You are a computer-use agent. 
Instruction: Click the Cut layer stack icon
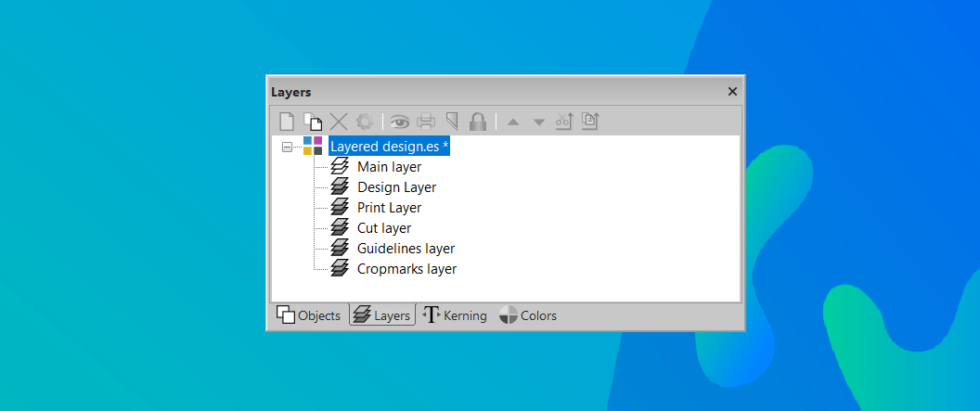point(340,226)
